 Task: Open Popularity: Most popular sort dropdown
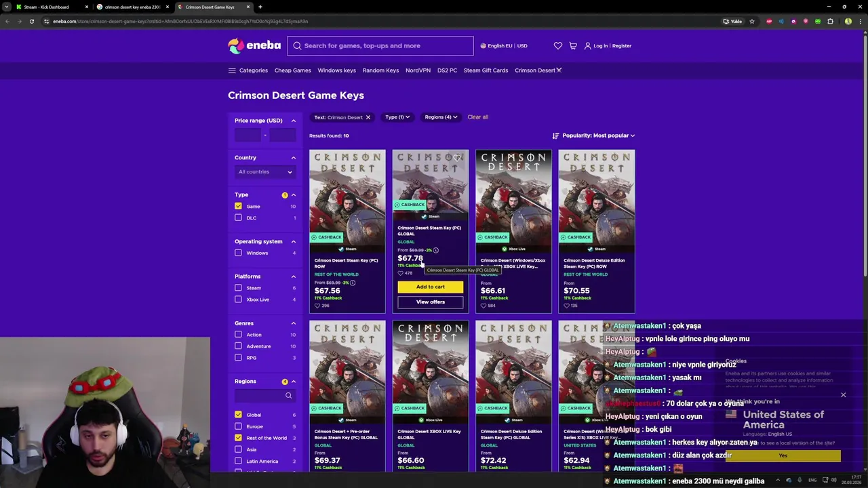[x=593, y=136]
